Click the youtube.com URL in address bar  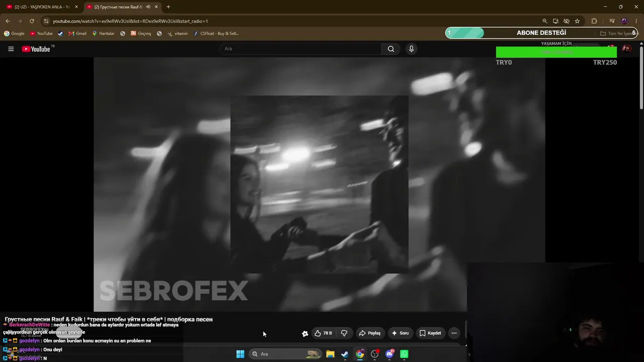pos(130,21)
